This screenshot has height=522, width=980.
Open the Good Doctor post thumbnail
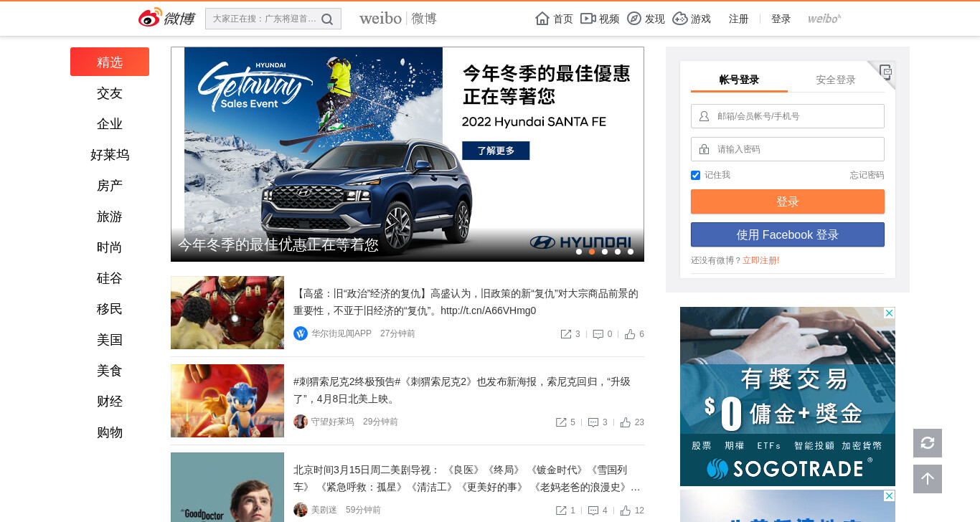(x=227, y=487)
